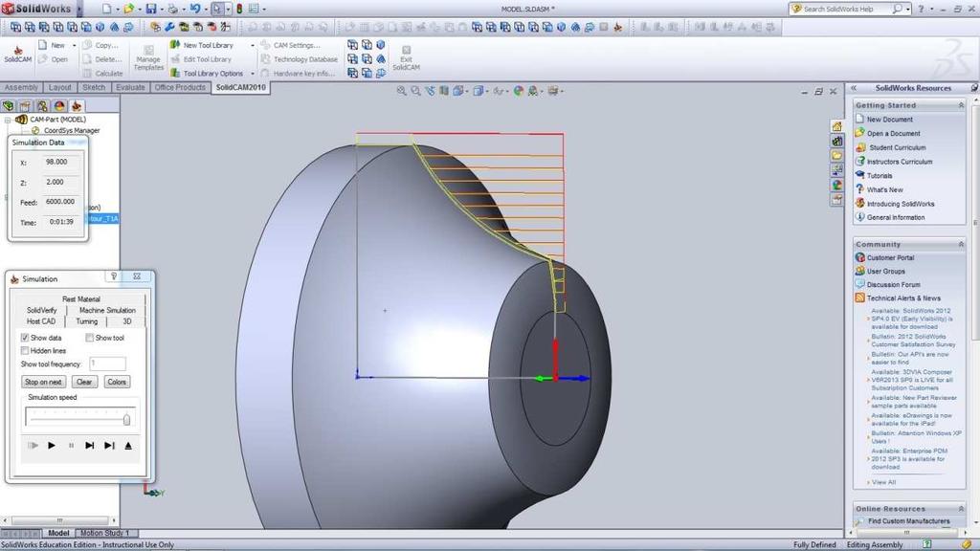The height and width of the screenshot is (551, 980).
Task: Click the Previous View icon in the view toolbar
Action: click(430, 91)
